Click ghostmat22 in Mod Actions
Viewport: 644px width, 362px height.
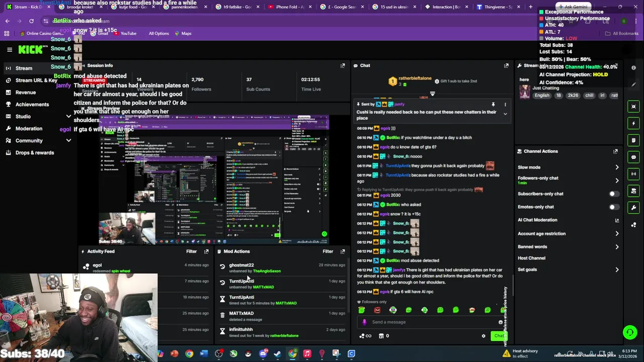(x=242, y=265)
